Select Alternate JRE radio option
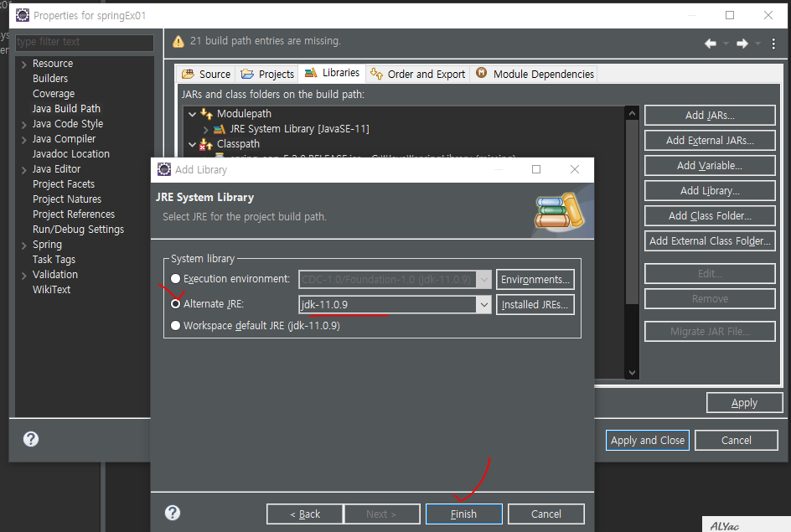This screenshot has height=532, width=791. click(x=176, y=303)
